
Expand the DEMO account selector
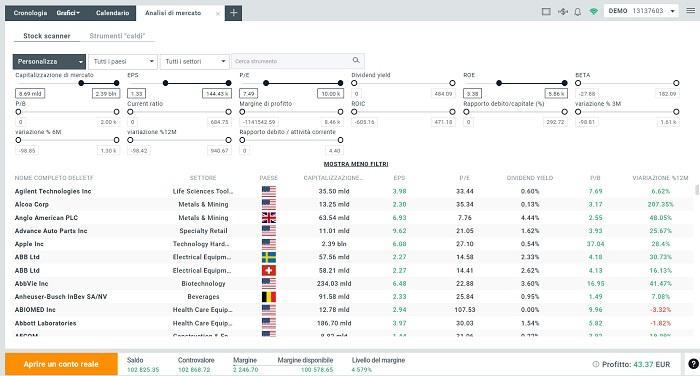click(641, 11)
